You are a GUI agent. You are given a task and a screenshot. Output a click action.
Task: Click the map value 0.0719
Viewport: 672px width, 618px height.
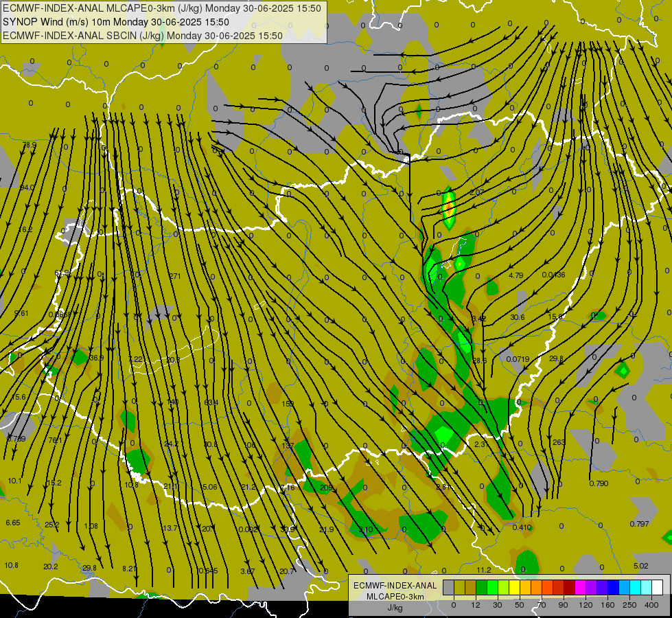(518, 359)
